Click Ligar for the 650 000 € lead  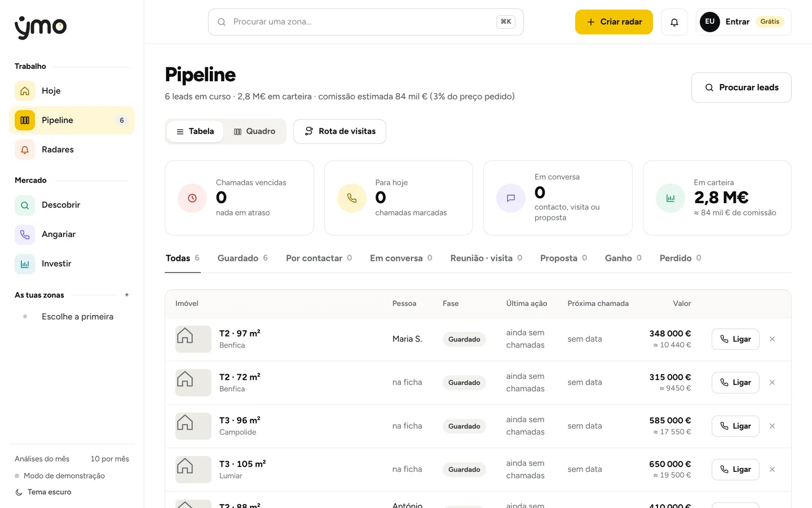click(x=735, y=470)
